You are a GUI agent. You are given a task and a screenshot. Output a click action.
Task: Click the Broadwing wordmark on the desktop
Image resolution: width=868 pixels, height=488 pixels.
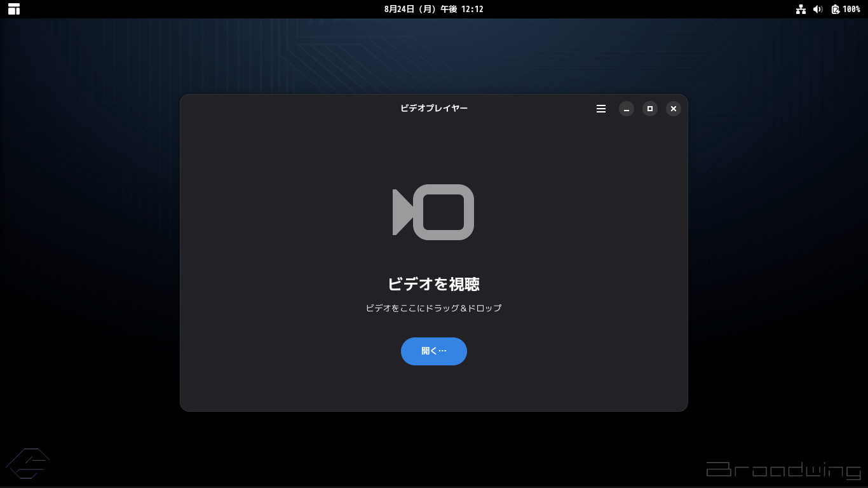coord(783,470)
